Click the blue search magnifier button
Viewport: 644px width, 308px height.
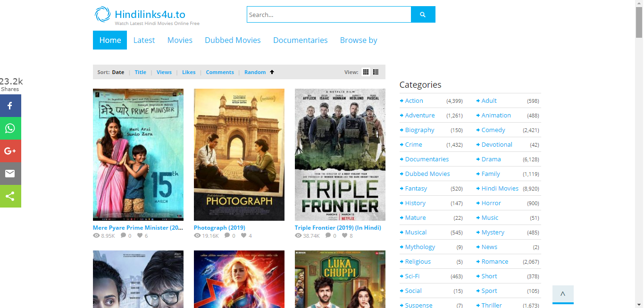pos(423,15)
